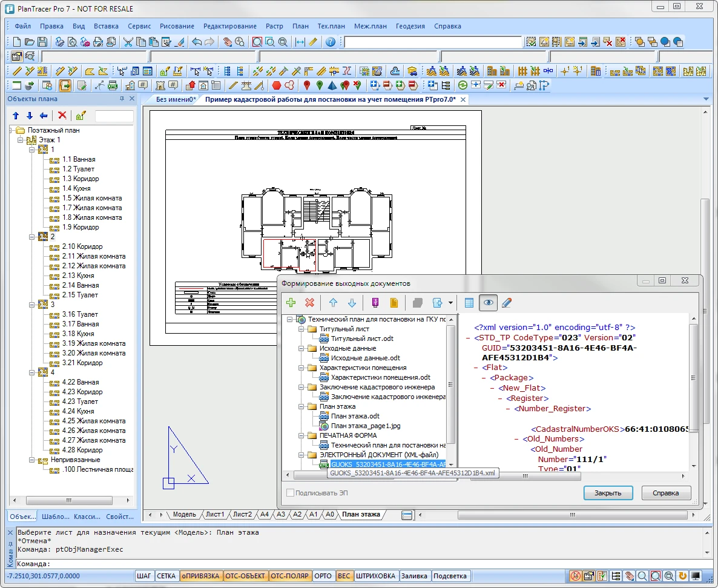This screenshot has width=718, height=588.
Task: Open the Геодезия menu
Action: [x=410, y=26]
